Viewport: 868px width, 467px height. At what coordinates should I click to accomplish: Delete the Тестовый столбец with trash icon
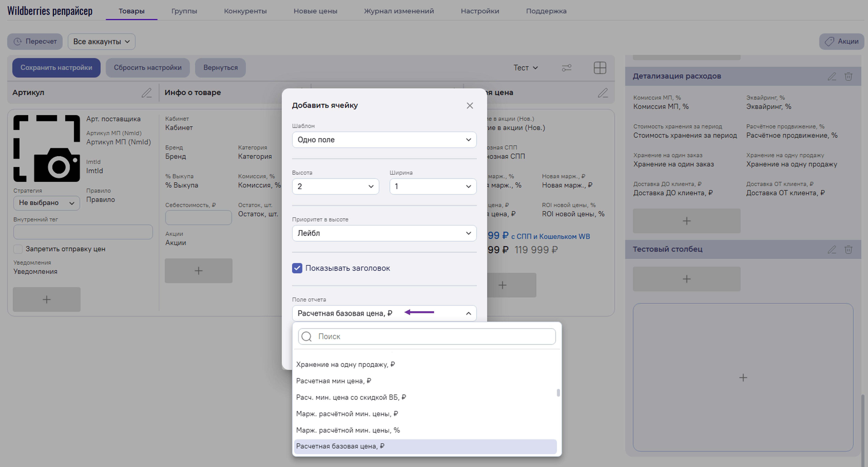coord(848,250)
